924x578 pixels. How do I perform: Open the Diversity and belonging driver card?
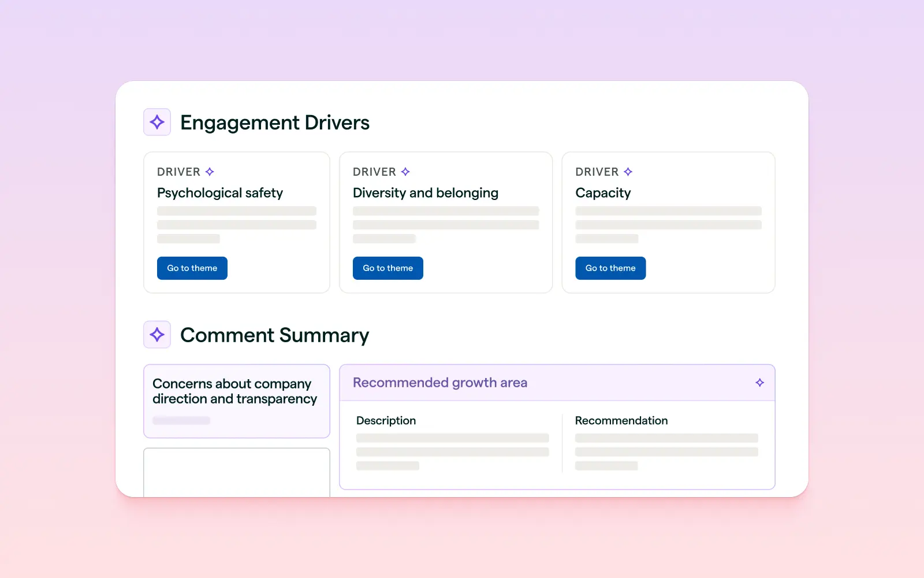coord(446,223)
